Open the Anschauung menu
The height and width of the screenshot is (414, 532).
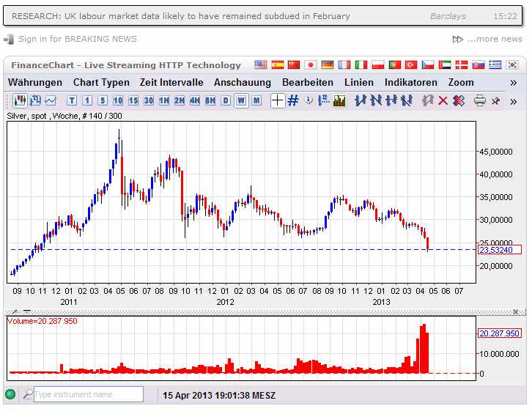243,83
